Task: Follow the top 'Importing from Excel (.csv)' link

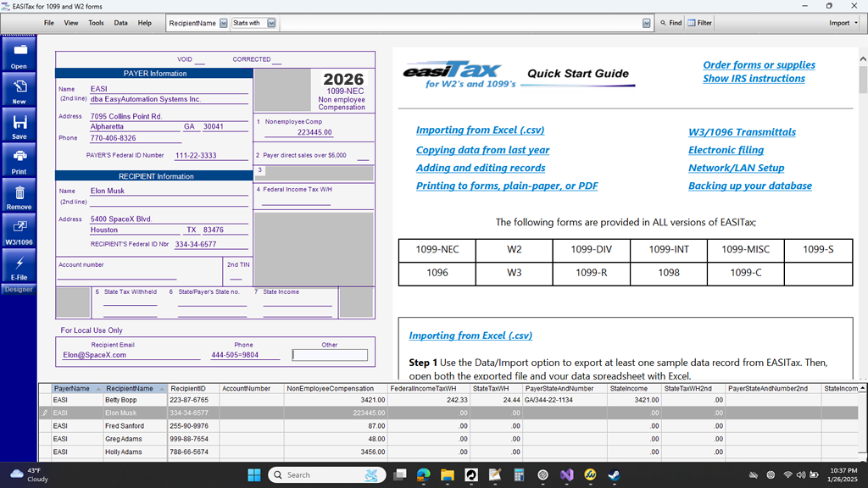Action: click(480, 130)
